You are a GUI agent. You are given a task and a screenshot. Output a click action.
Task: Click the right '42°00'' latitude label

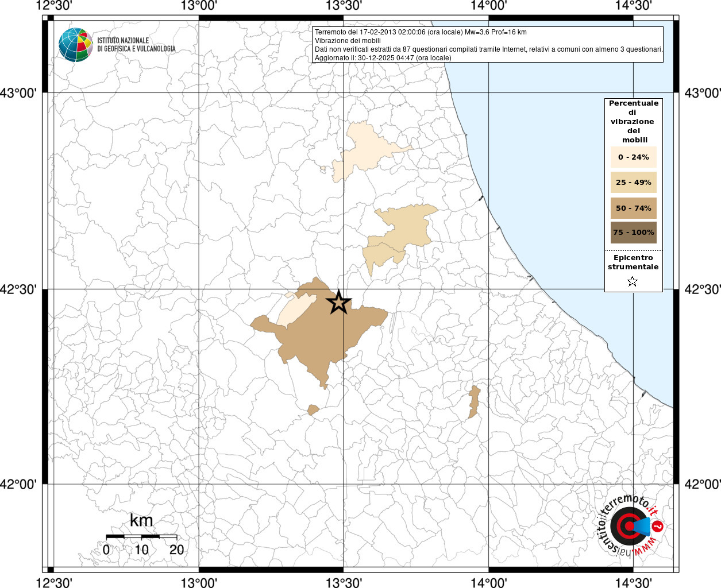[703, 484]
